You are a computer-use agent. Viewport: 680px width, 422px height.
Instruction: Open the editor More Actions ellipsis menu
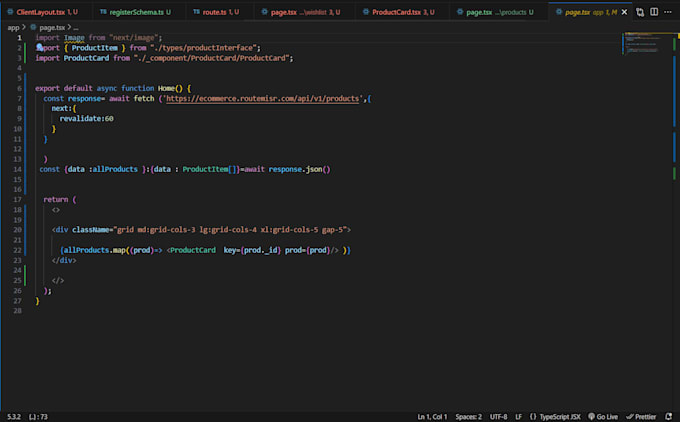[x=668, y=12]
